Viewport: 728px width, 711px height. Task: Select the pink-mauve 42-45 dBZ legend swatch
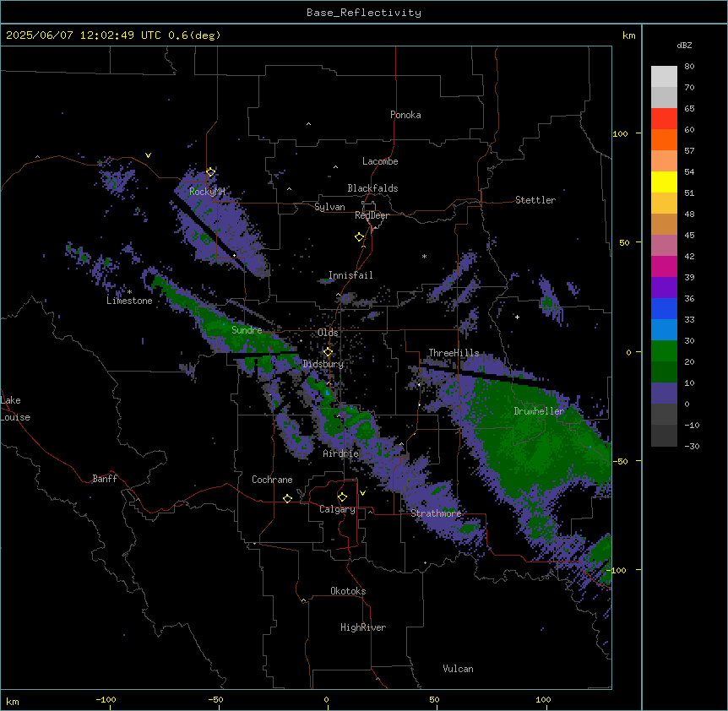[664, 246]
